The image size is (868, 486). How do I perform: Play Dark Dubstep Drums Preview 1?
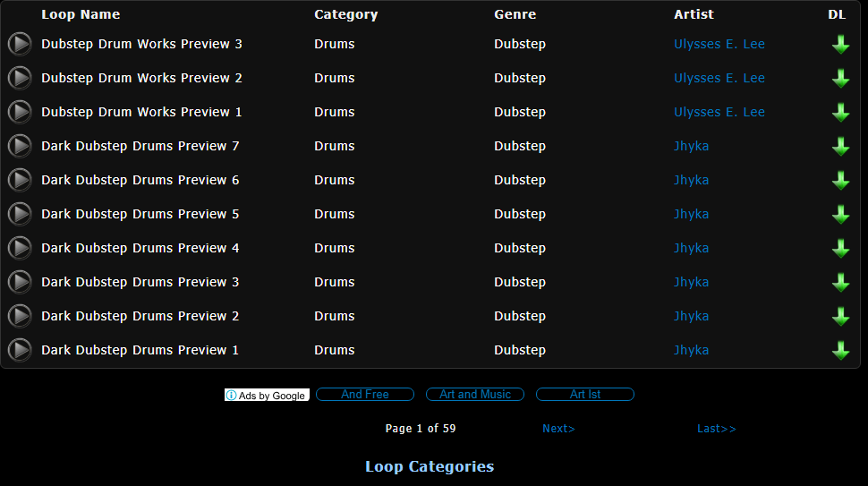(x=20, y=350)
